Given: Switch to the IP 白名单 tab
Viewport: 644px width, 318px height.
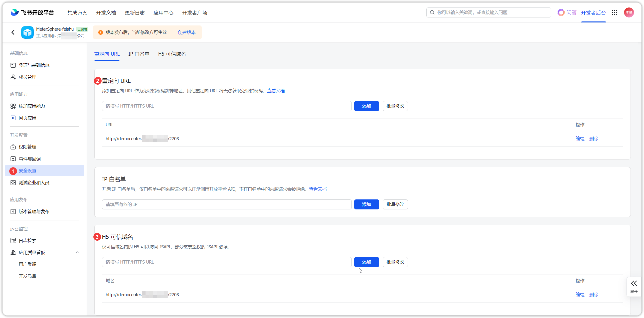Looking at the screenshot, I should click(139, 54).
